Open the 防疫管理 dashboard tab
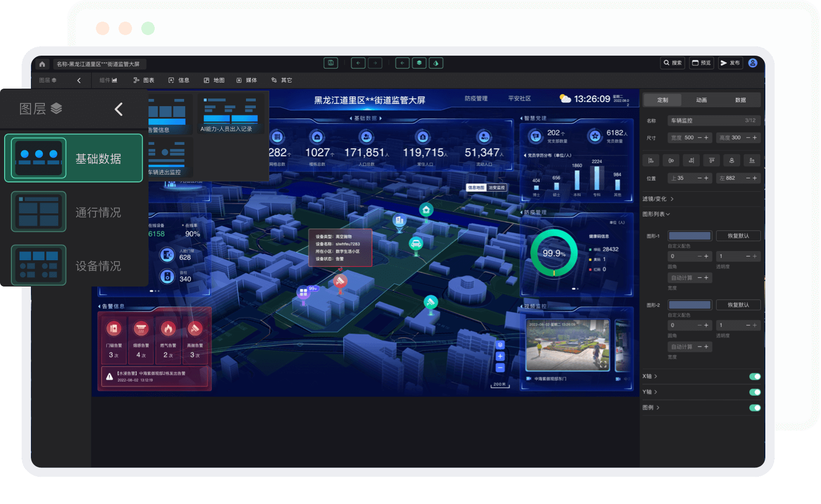821x504 pixels. tap(476, 98)
